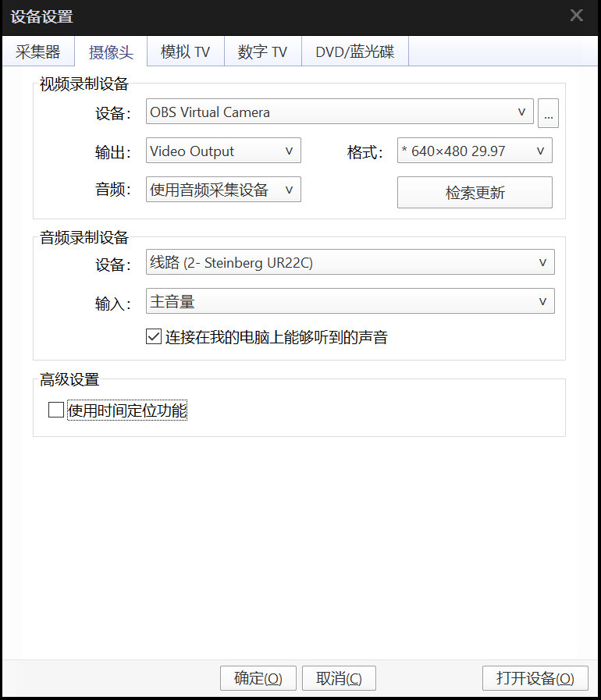The height and width of the screenshot is (700, 601).
Task: Select the 摄像头 tab
Action: pos(111,52)
